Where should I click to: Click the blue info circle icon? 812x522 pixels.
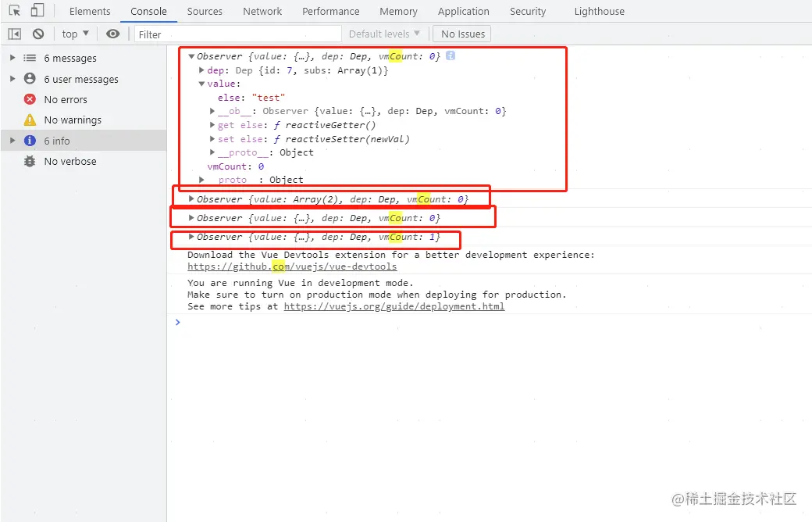point(30,141)
